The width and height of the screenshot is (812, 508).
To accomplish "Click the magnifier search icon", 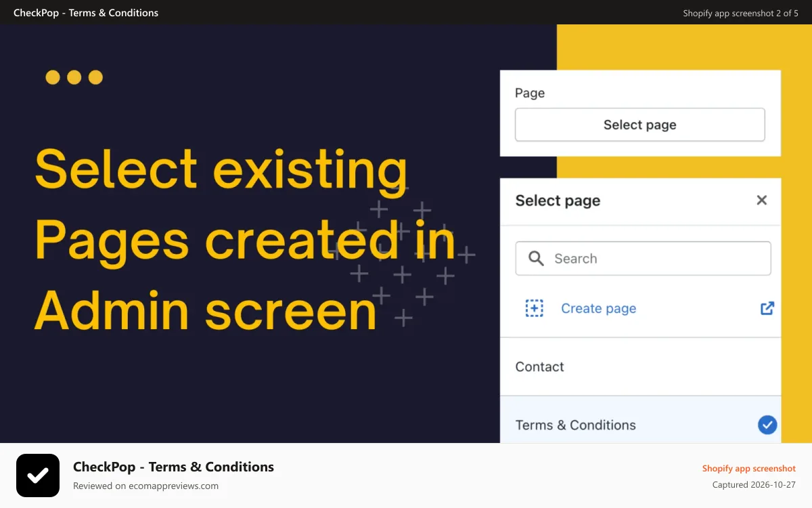I will pyautogui.click(x=536, y=258).
